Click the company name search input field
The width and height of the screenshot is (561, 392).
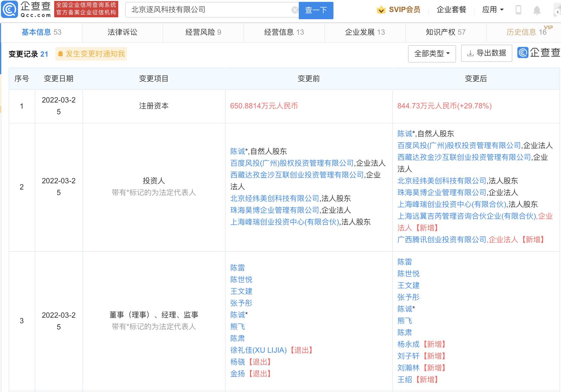[x=211, y=10]
